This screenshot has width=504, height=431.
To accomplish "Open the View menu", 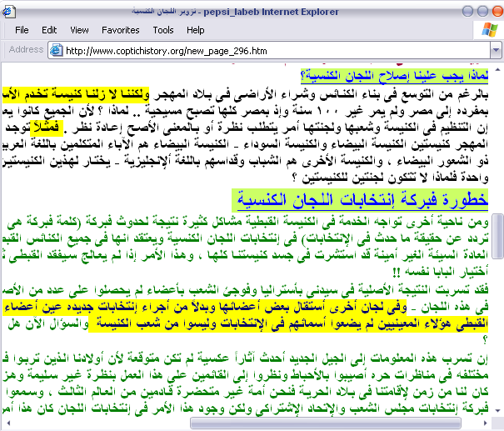I will tap(79, 30).
